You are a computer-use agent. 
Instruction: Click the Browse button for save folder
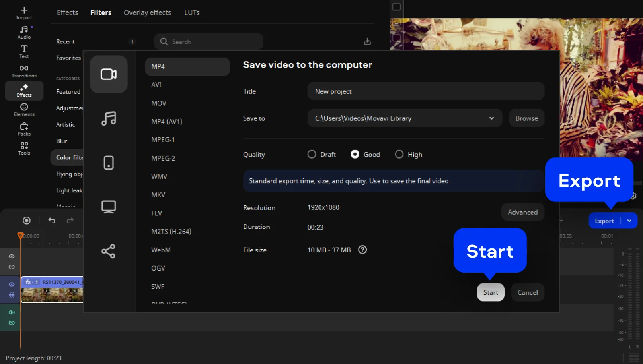[x=526, y=118]
